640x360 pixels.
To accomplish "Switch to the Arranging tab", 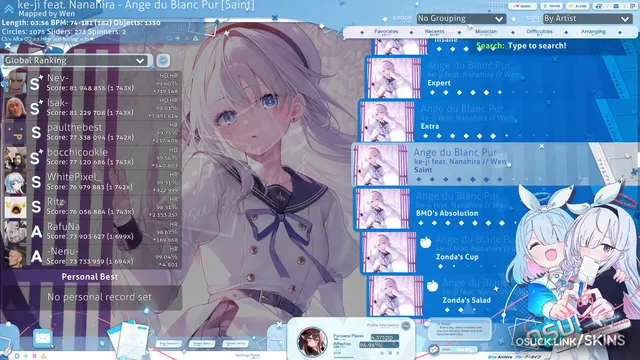I will tap(593, 31).
